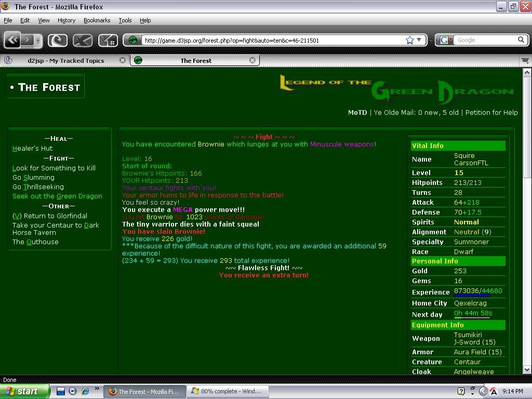Open the Windows Start menu
The height and width of the screenshot is (399, 532).
point(25,391)
